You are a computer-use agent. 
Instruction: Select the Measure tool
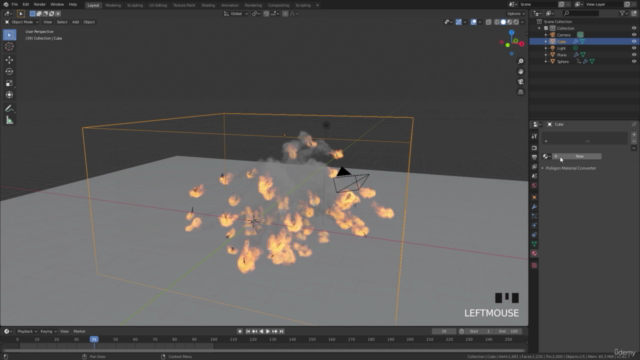pos(9,120)
